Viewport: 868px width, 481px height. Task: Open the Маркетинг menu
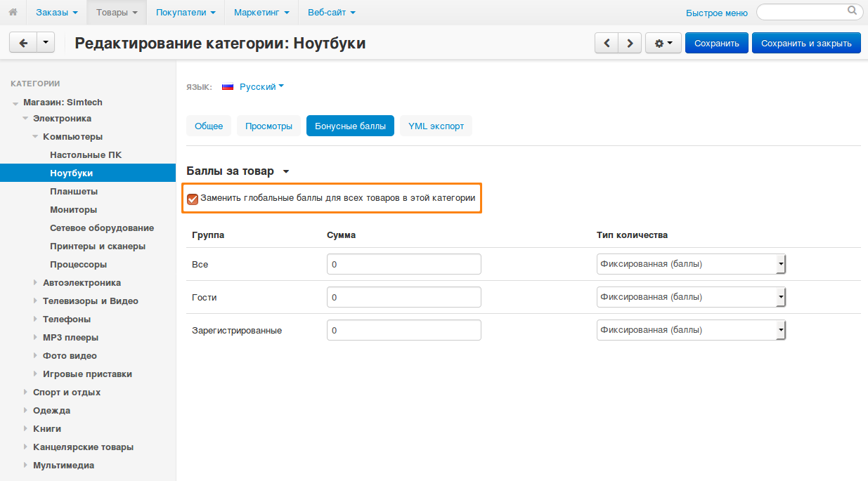click(261, 13)
